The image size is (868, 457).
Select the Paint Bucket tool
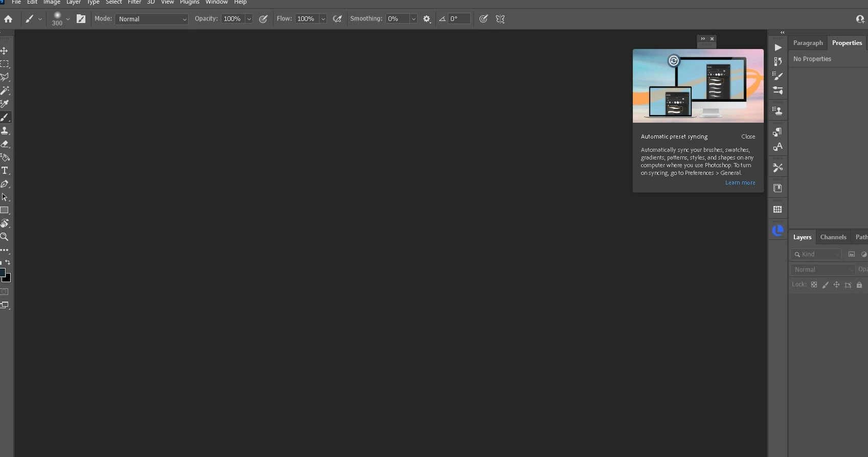pyautogui.click(x=4, y=157)
